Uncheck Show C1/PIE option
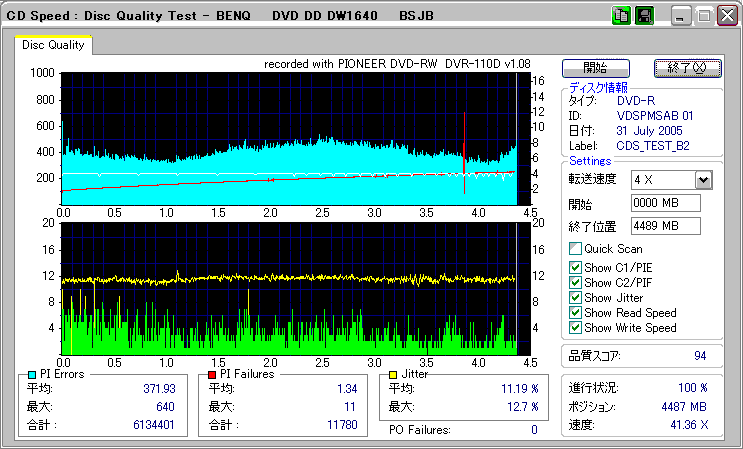Screen dimensions: 743x449 (575, 267)
